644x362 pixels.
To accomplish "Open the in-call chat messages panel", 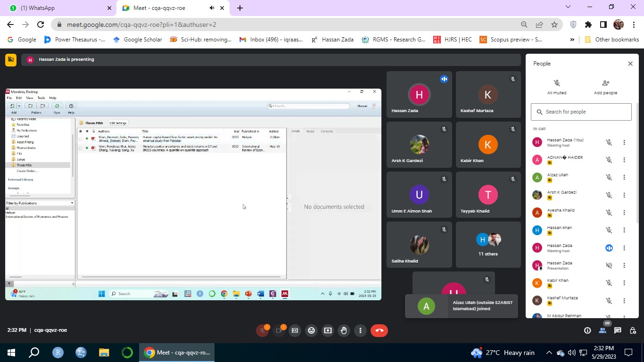I will point(618,330).
